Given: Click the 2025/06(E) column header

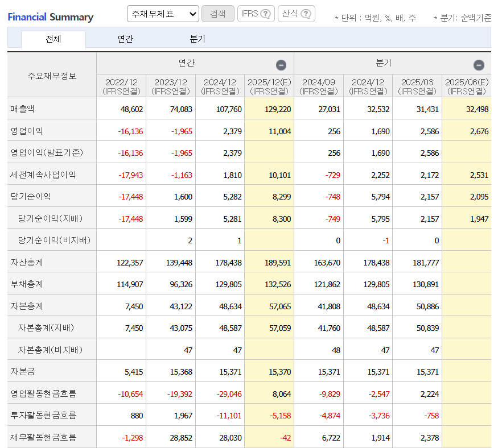Looking at the screenshot, I should tap(467, 86).
